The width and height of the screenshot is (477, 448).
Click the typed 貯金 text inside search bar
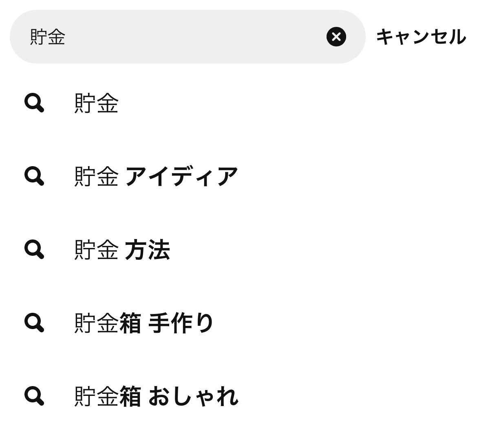tap(48, 37)
